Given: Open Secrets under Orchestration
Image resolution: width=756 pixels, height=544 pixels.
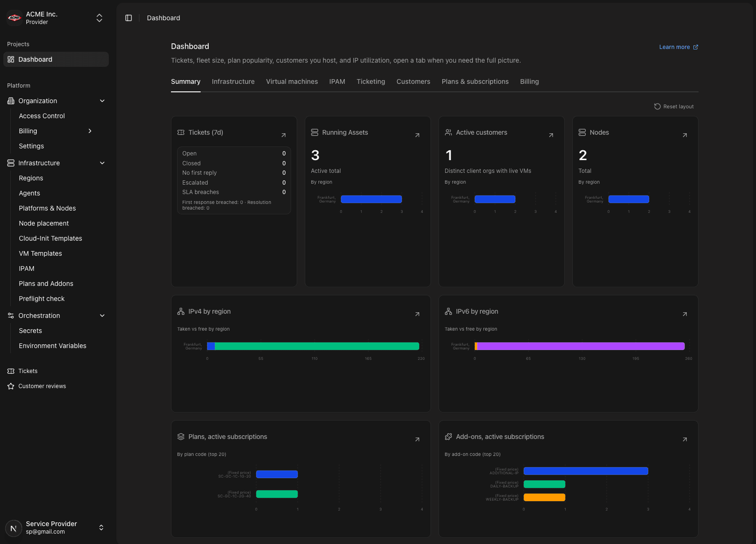Looking at the screenshot, I should tap(31, 331).
